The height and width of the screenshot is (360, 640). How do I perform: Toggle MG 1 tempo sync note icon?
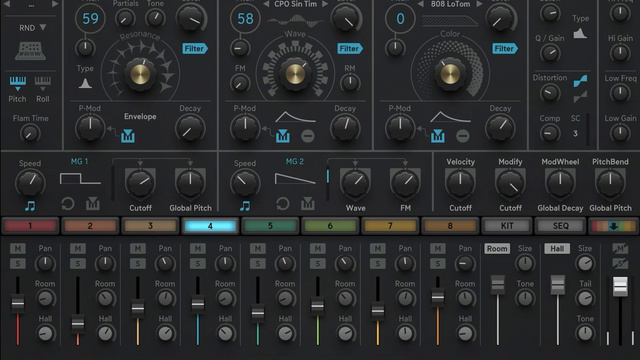[x=30, y=206]
